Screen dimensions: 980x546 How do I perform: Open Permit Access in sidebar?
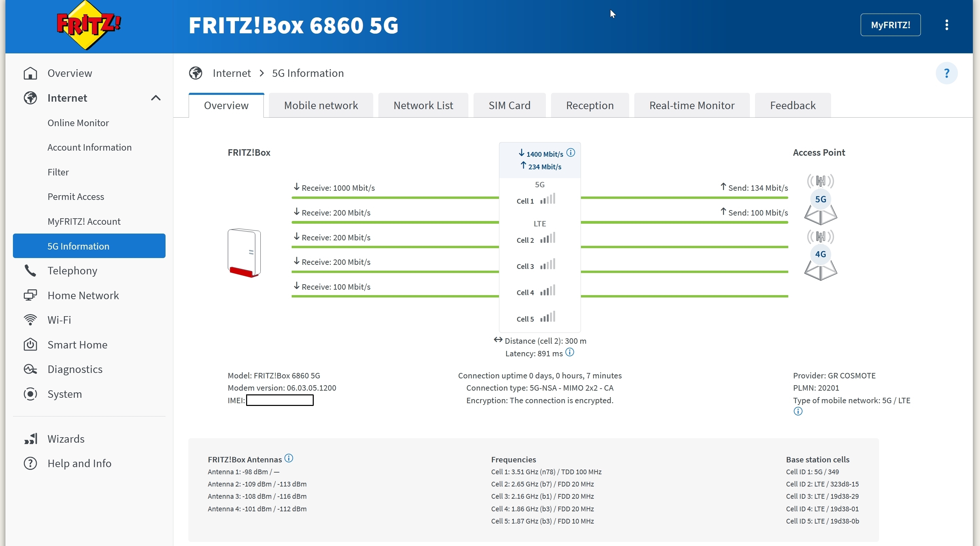point(76,197)
